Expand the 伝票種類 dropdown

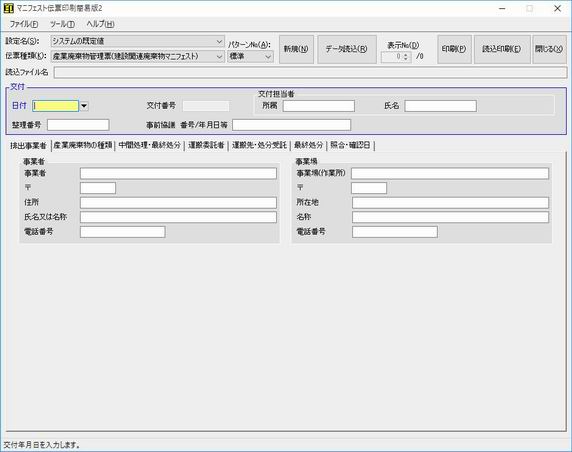pos(219,57)
